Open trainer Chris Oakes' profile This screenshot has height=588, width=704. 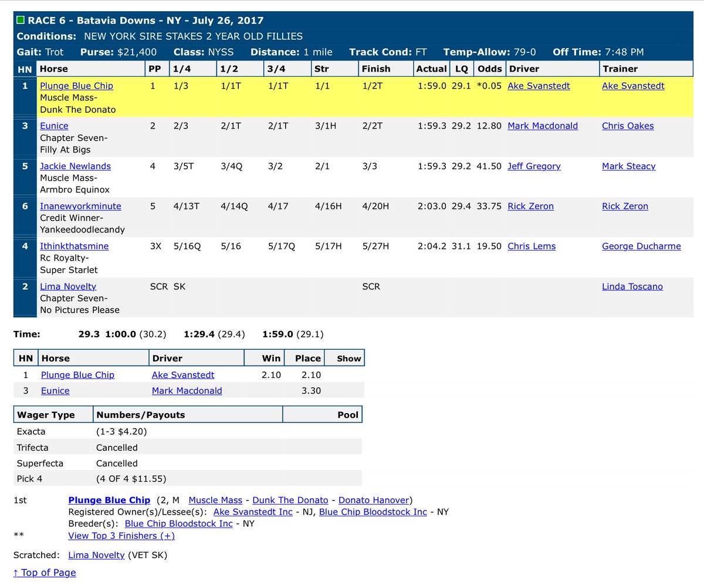pos(628,126)
